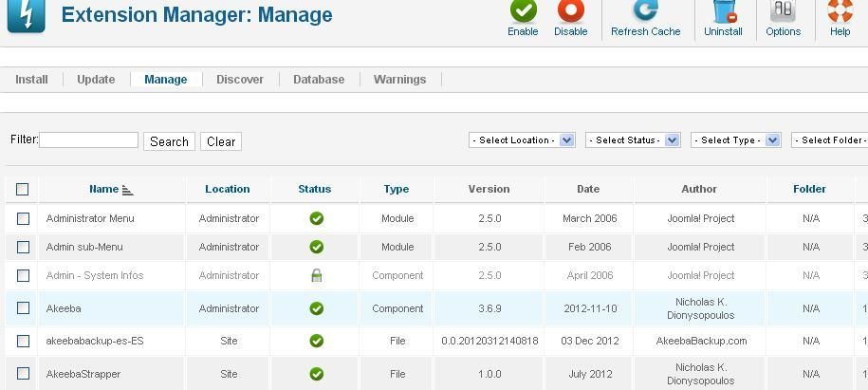Viewport: 868px width, 390px height.
Task: Click the Uninstall trash icon
Action: [x=723, y=10]
